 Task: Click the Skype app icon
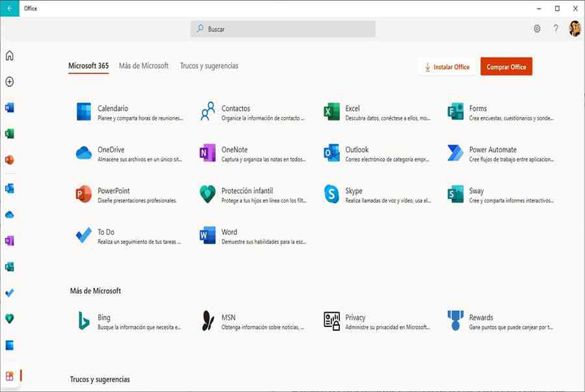pyautogui.click(x=331, y=194)
